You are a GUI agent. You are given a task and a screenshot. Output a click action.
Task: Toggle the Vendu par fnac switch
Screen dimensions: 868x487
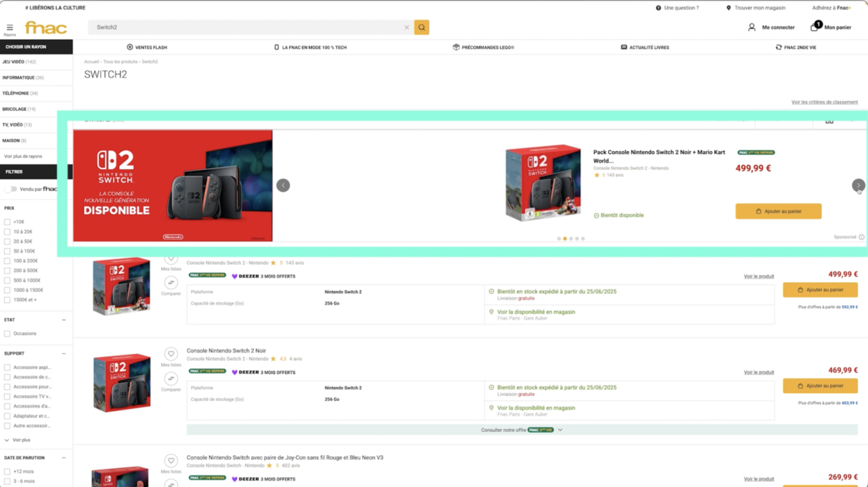(10, 189)
